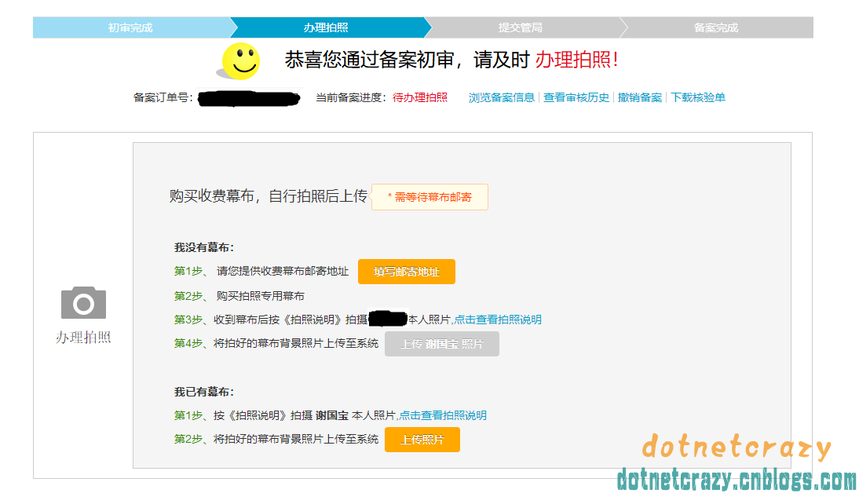Open the 浏览备案信息 link
The height and width of the screenshot is (504, 859).
coord(501,97)
